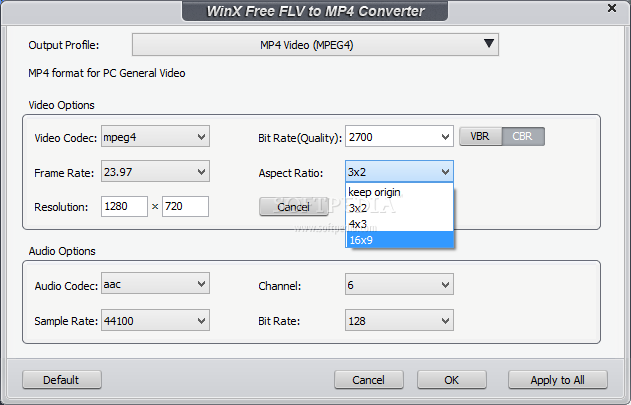This screenshot has height=405, width=631.
Task: Reset settings with the Default button
Action: tap(62, 380)
